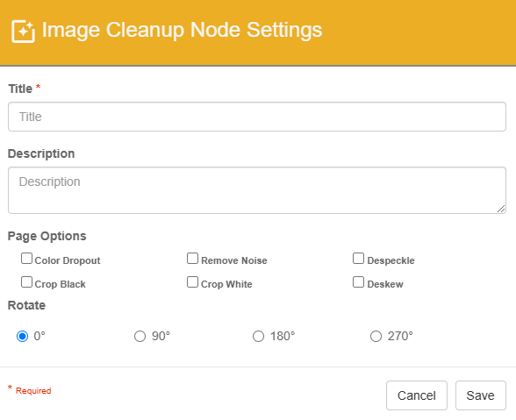The width and height of the screenshot is (516, 420).
Task: Click the Rotate section label
Action: tap(26, 305)
